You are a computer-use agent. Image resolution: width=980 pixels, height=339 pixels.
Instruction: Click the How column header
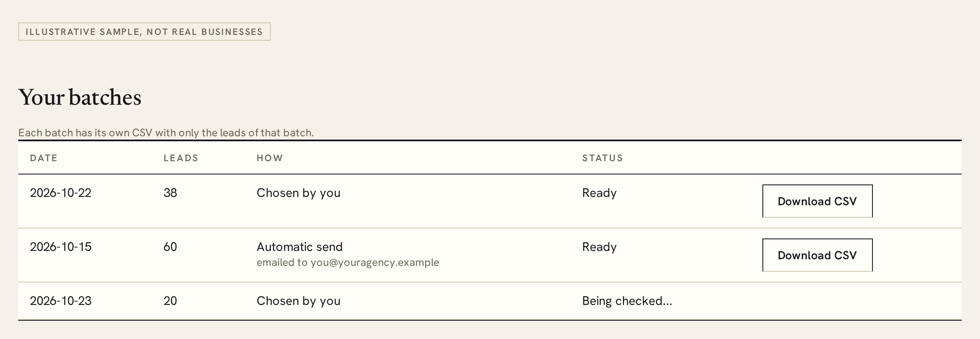point(270,158)
